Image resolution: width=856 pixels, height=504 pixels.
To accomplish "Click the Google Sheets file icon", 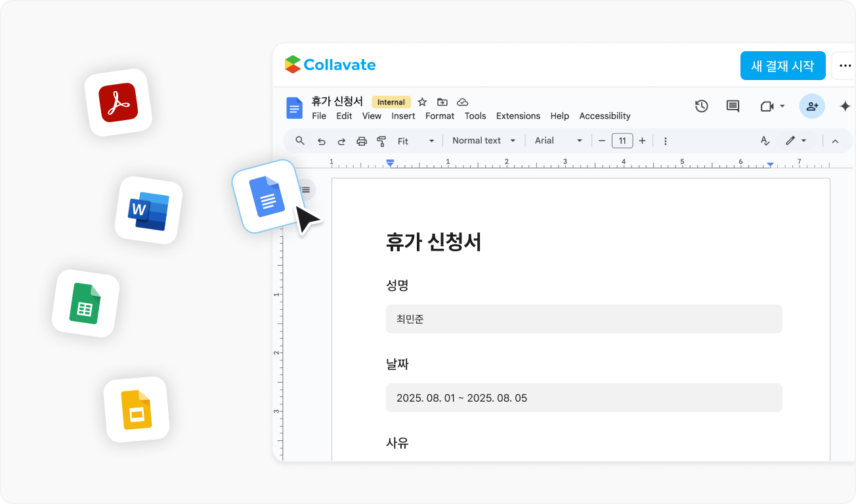I will pos(85,303).
